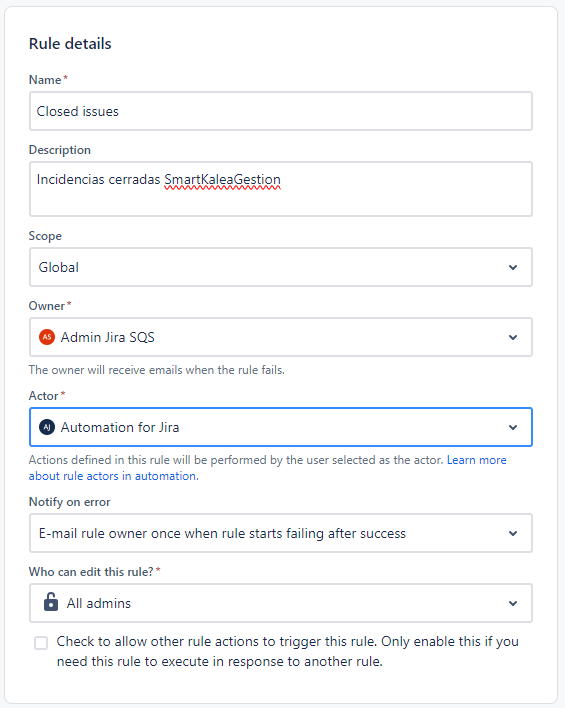Click the misspelled word SmartKaleaGestion
The height and width of the screenshot is (708, 565).
click(x=222, y=180)
